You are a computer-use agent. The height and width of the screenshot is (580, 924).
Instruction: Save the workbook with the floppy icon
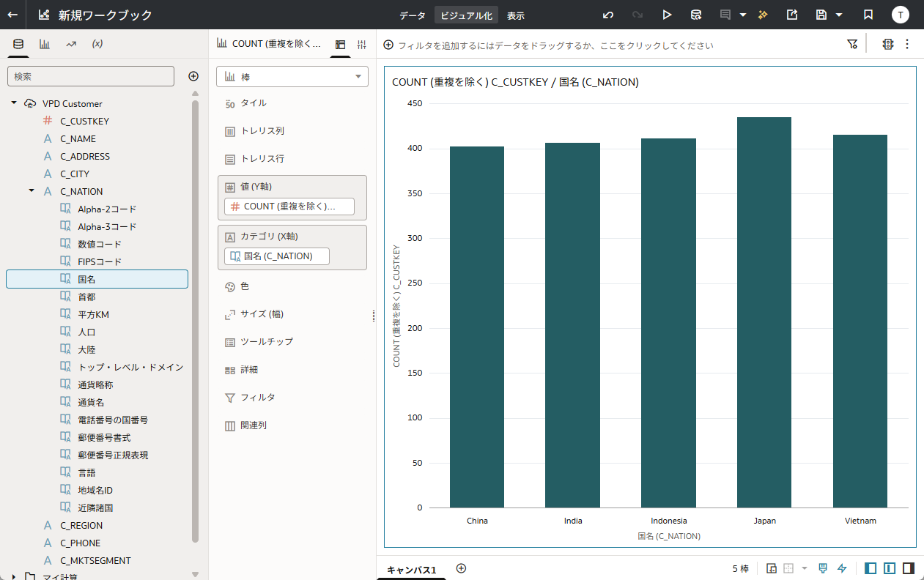(x=821, y=15)
